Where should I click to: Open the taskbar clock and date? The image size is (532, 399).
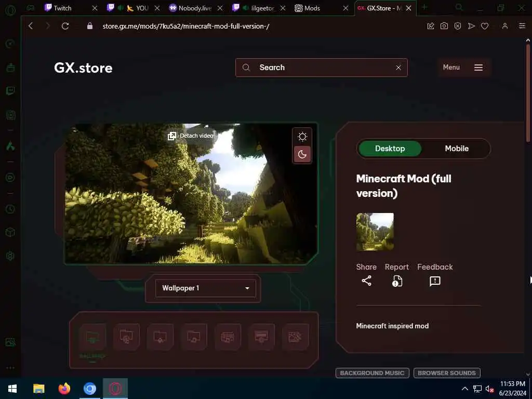pos(512,389)
